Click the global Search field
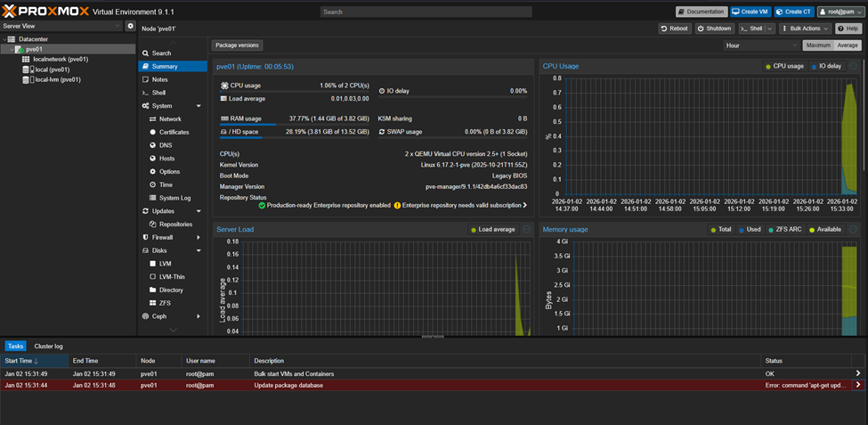 [426, 12]
